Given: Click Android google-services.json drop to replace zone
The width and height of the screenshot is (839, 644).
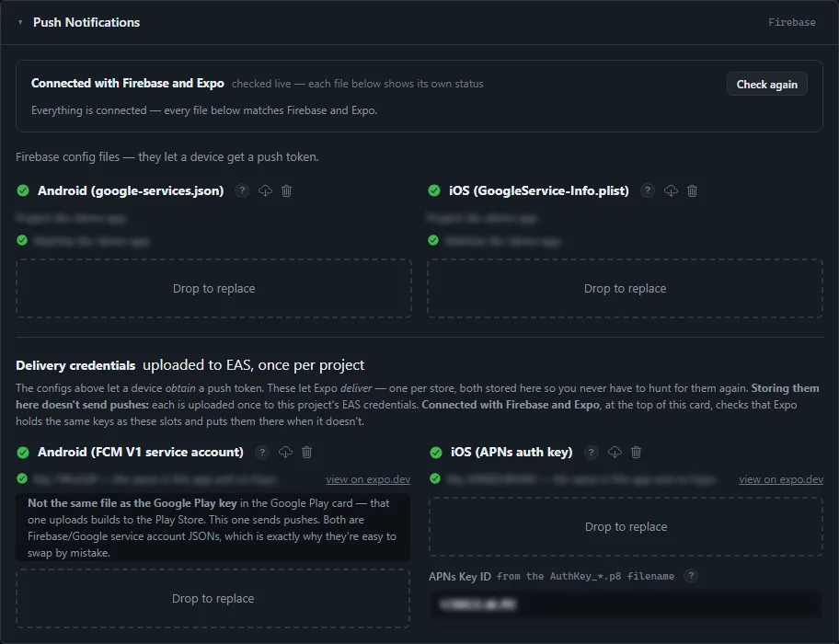Looking at the screenshot, I should pyautogui.click(x=213, y=288).
